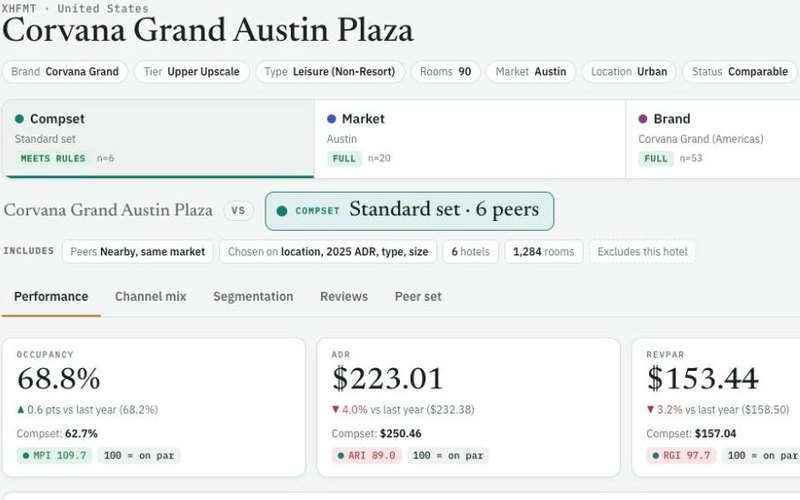Open the Compset Standard set 6 peers selector
The width and height of the screenshot is (800, 500).
(x=410, y=211)
